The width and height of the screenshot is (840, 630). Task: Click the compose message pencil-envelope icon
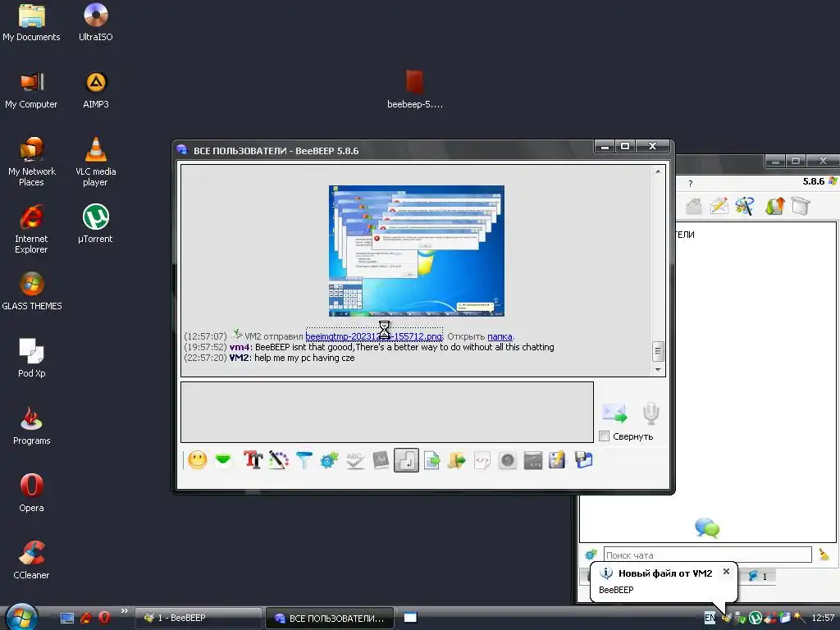coord(719,206)
